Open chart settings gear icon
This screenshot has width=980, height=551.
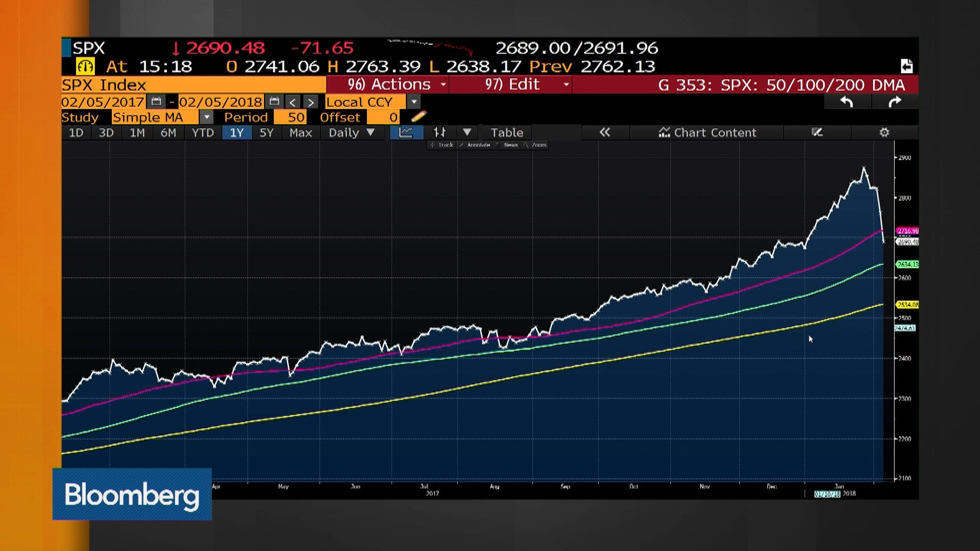click(884, 133)
